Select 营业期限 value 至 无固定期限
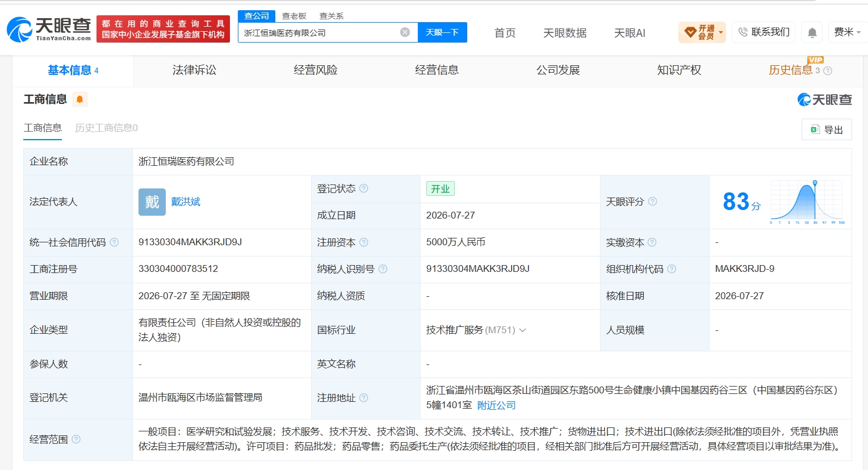Image resolution: width=868 pixels, height=470 pixels. coord(194,296)
